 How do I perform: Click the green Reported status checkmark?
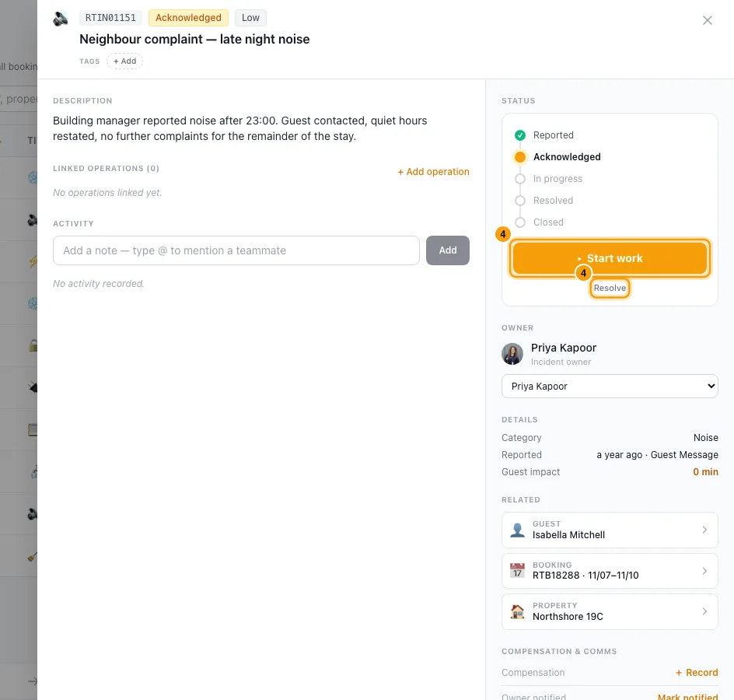(x=520, y=135)
